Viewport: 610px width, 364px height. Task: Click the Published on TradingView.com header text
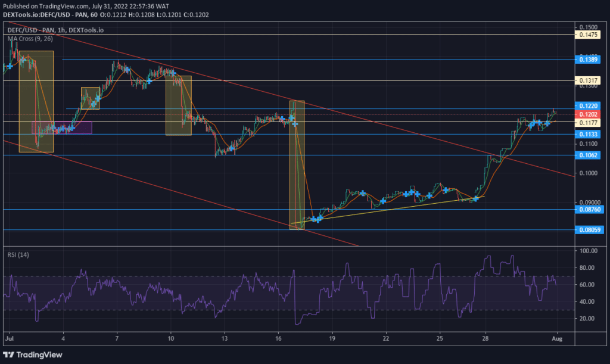(86, 6)
